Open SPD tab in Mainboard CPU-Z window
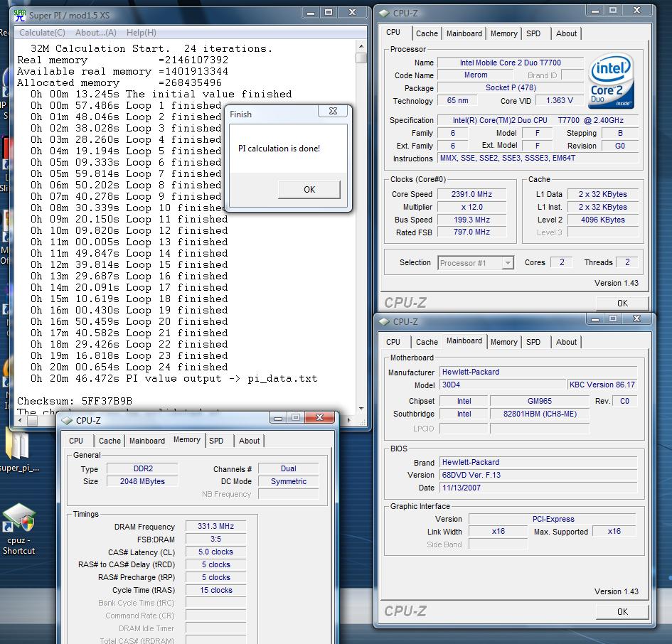 pos(533,342)
